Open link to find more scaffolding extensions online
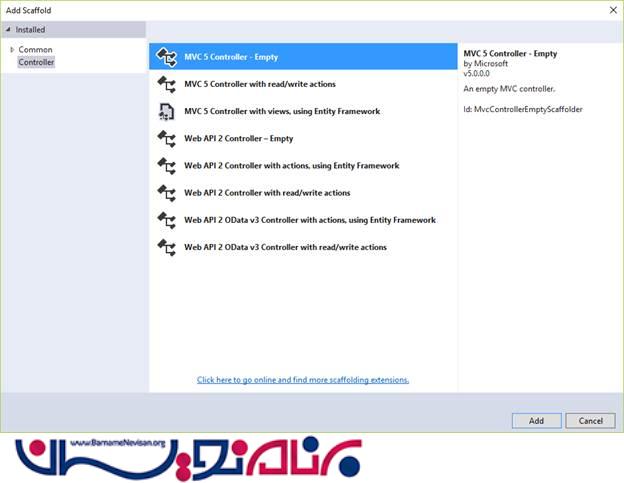The height and width of the screenshot is (483, 624). [x=303, y=380]
